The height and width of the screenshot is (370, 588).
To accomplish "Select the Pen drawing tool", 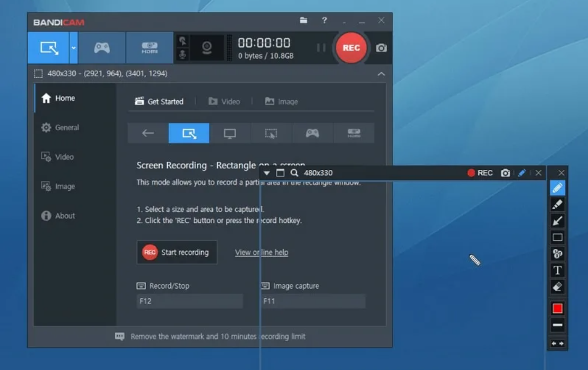I will coord(557,188).
